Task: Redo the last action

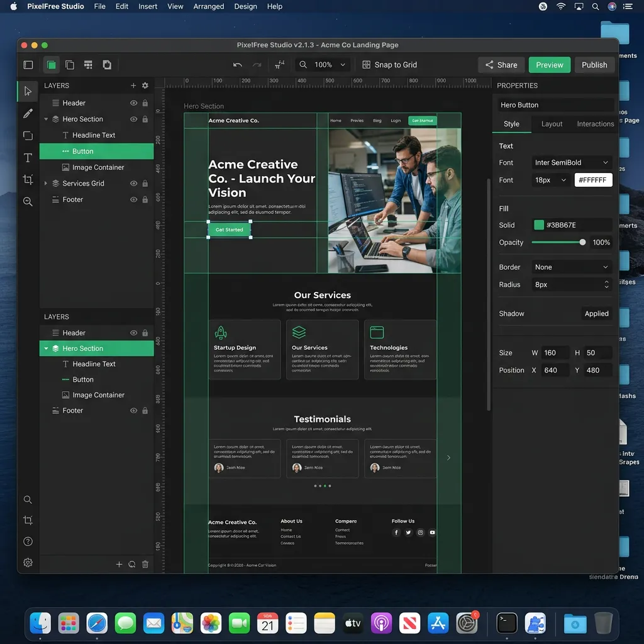Action: (257, 65)
